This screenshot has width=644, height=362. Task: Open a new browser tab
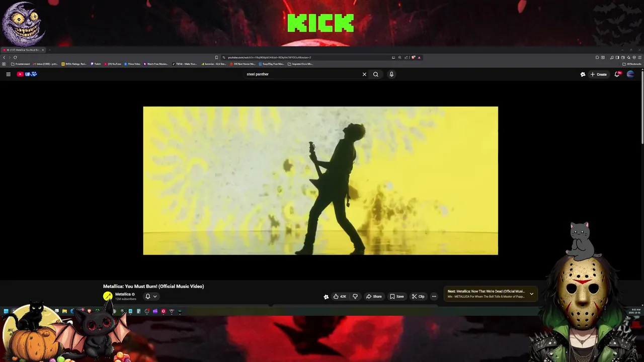point(50,50)
